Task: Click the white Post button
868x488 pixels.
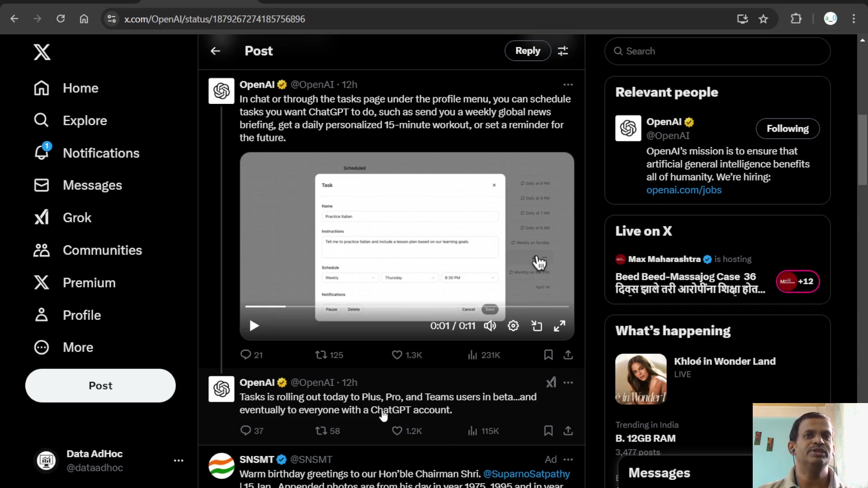Action: point(100,385)
